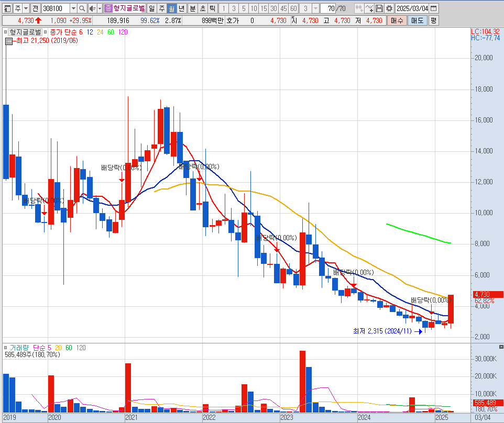Viewport: 504px width, 423px height.
Task: Expand the dropdown beside speaker icon
Action: tap(100, 8)
